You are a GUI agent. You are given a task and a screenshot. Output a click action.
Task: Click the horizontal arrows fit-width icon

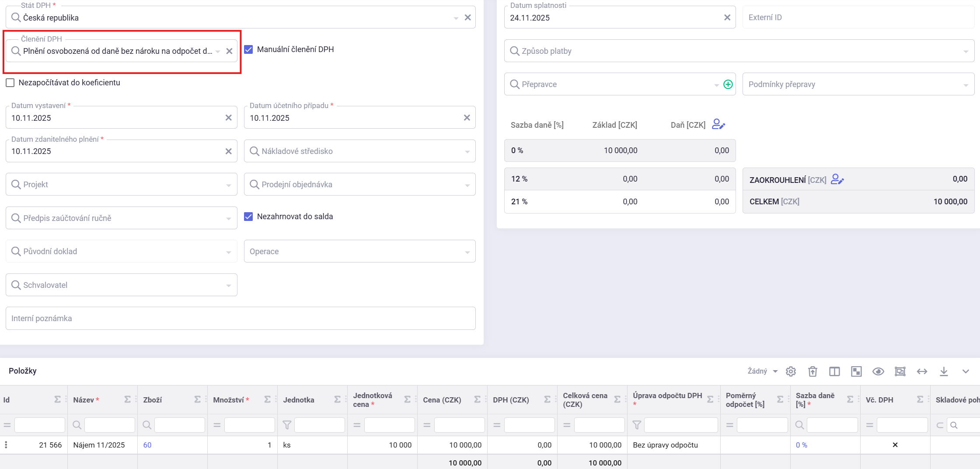[x=922, y=371]
